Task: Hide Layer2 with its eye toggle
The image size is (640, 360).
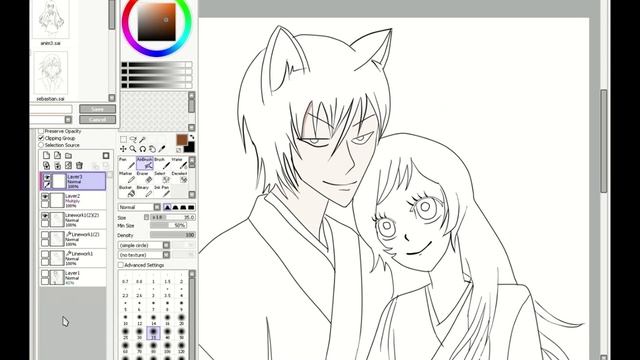Action: tap(45, 197)
